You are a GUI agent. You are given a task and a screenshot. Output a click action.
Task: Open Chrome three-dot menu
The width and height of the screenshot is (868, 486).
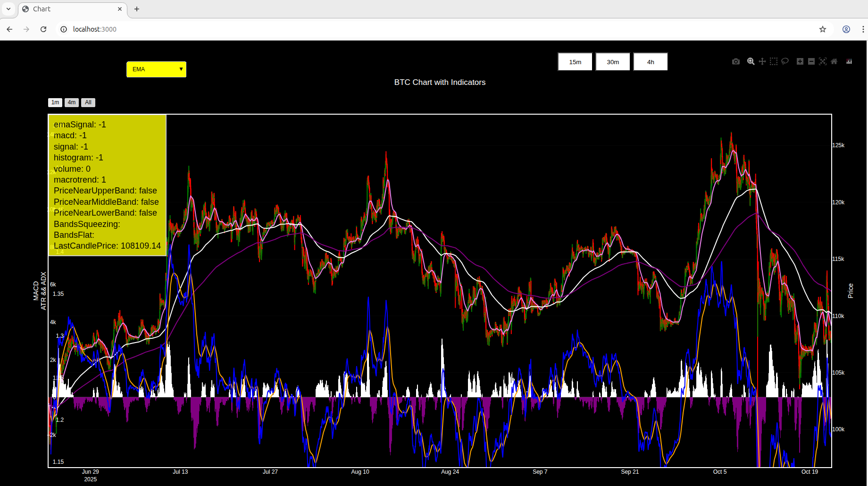pos(863,29)
